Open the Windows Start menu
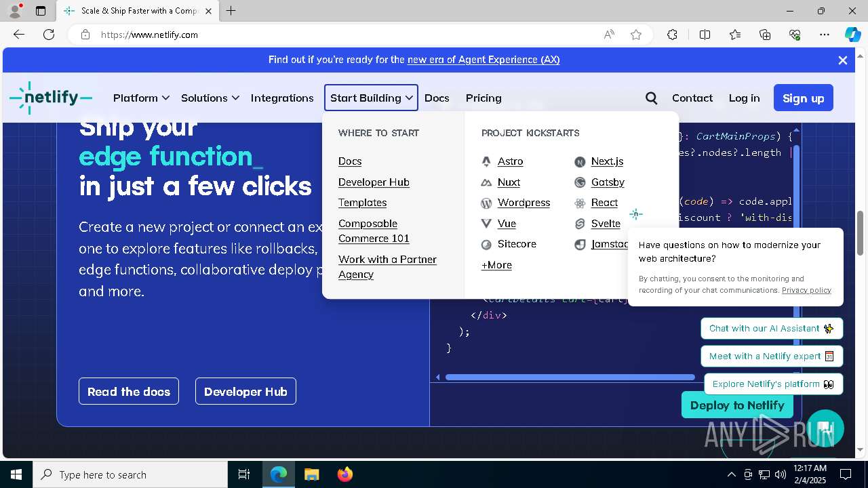 point(16,474)
